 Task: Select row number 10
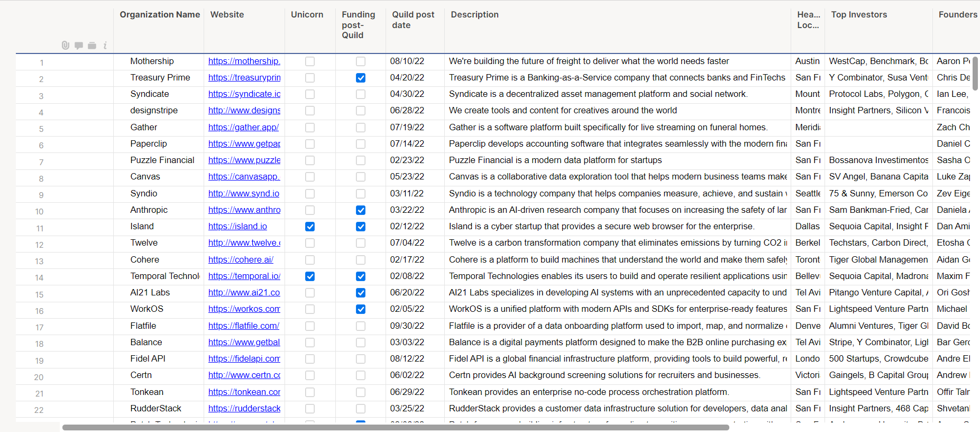[40, 212]
